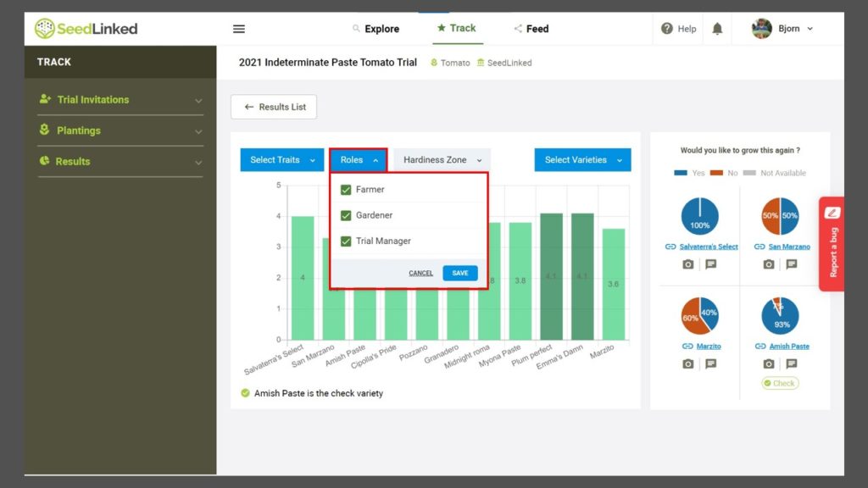Cancel the role selection
The height and width of the screenshot is (488, 868).
[x=420, y=274]
